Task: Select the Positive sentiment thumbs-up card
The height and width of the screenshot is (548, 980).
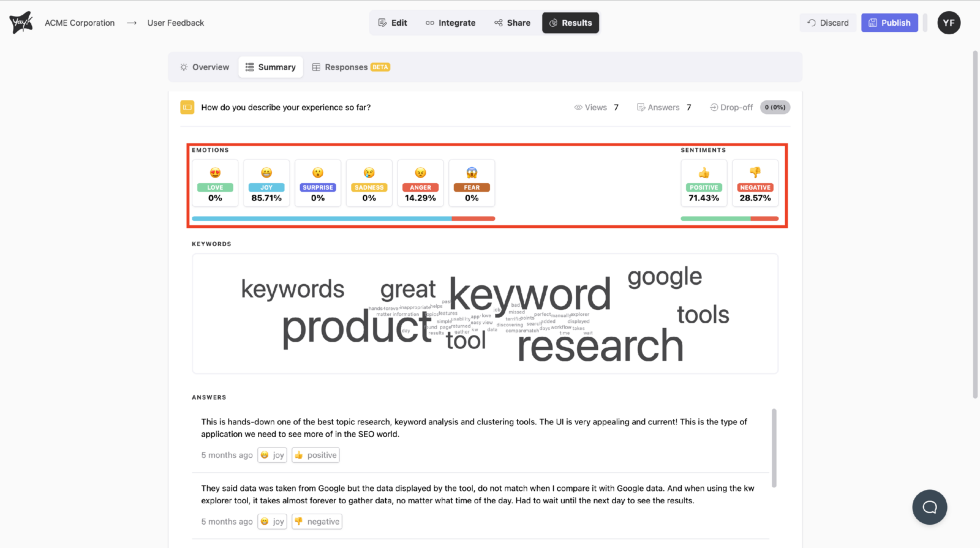Action: [x=704, y=183]
